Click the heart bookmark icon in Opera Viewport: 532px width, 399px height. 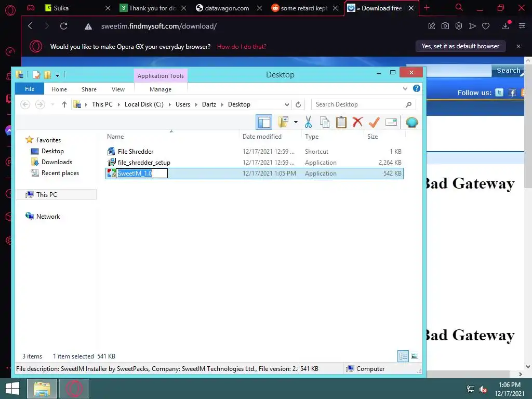[486, 26]
